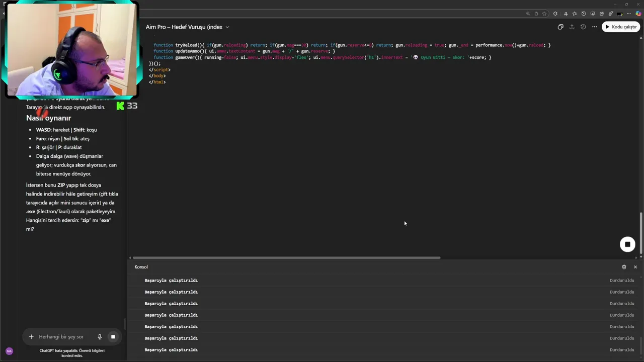
Task: Open the browser history icon
Action: [x=584, y=14]
